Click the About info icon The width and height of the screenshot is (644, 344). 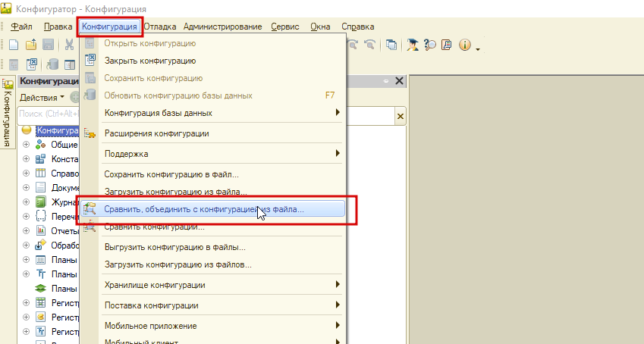[x=464, y=45]
